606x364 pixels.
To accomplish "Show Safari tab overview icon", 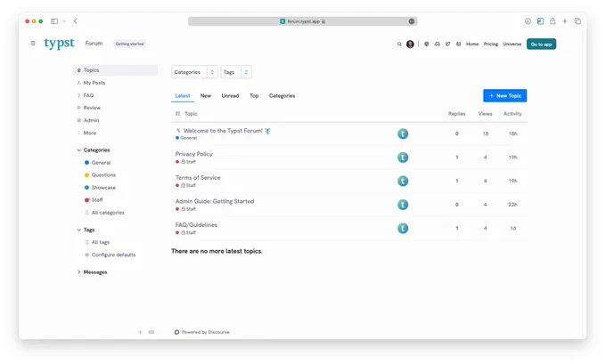I will pyautogui.click(x=577, y=21).
